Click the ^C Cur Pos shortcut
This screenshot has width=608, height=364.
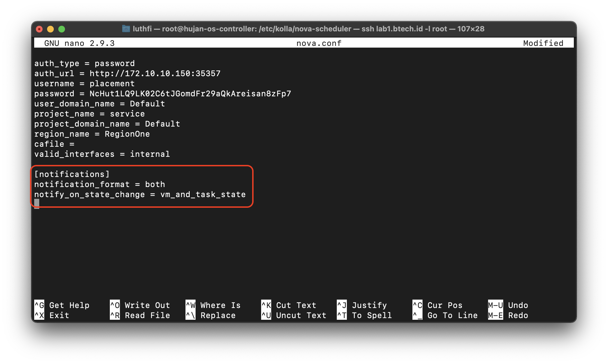pyautogui.click(x=438, y=305)
